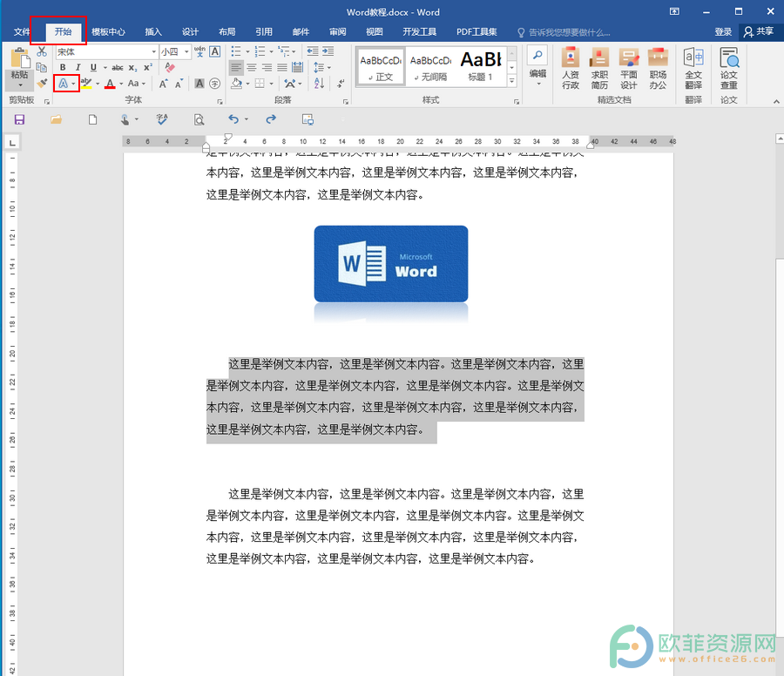Click the 共享 share button
Viewport: 784px width, 676px height.
[x=759, y=32]
